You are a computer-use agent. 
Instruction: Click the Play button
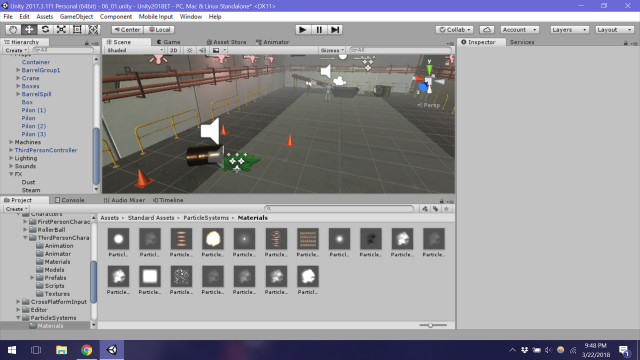pyautogui.click(x=302, y=29)
